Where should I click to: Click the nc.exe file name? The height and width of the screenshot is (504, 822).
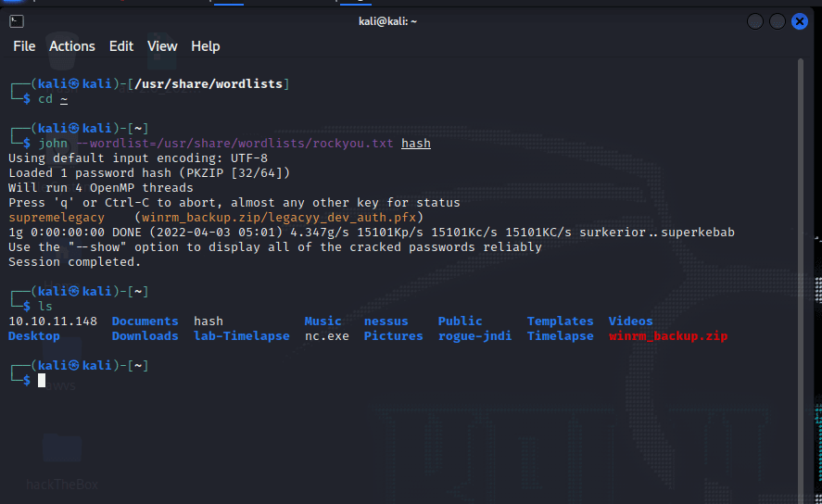coord(326,336)
